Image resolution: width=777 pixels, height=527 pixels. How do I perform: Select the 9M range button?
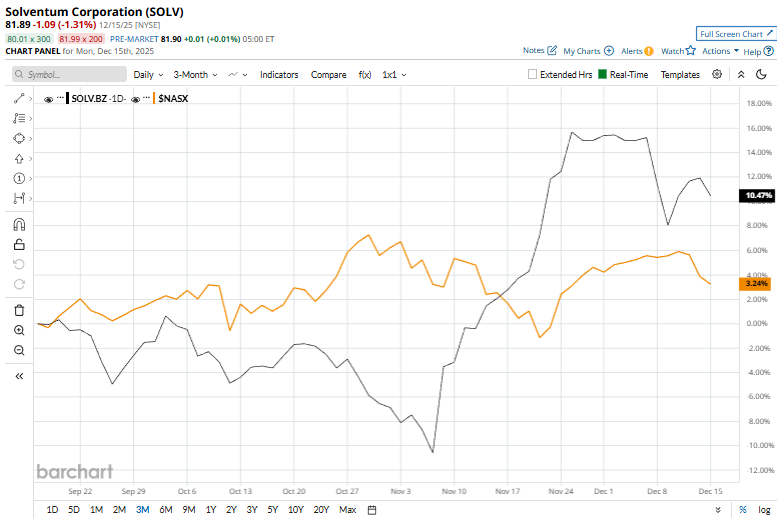click(x=188, y=510)
